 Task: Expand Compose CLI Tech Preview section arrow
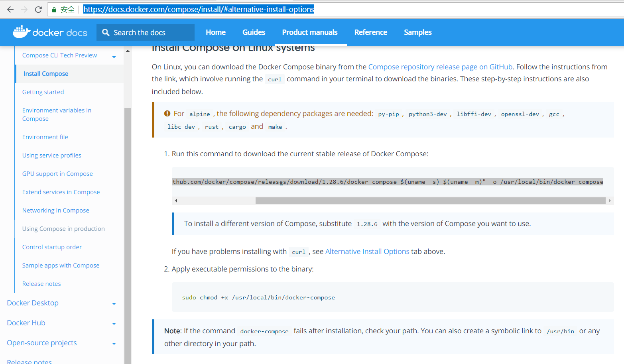[114, 57]
